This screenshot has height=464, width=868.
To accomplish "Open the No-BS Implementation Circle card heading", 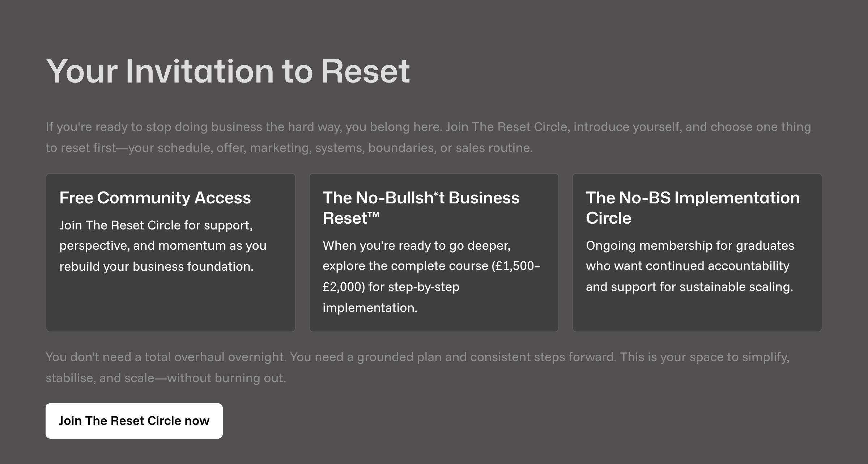I will pyautogui.click(x=693, y=207).
